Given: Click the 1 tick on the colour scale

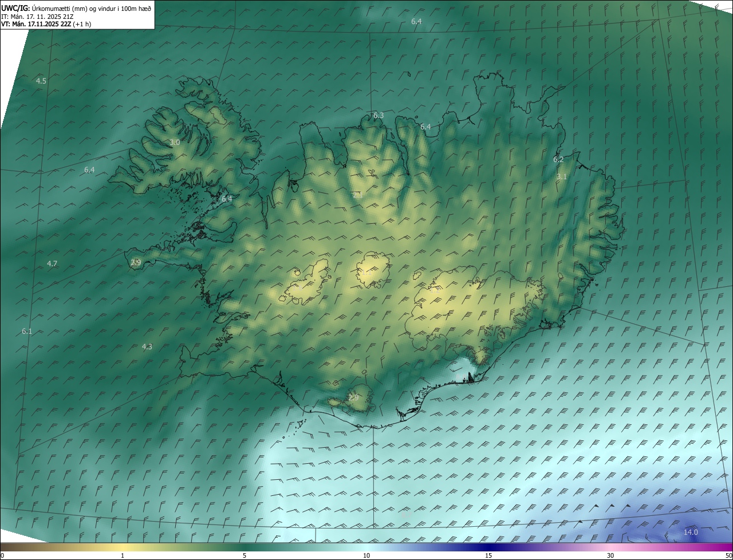Looking at the screenshot, I should 123,555.
